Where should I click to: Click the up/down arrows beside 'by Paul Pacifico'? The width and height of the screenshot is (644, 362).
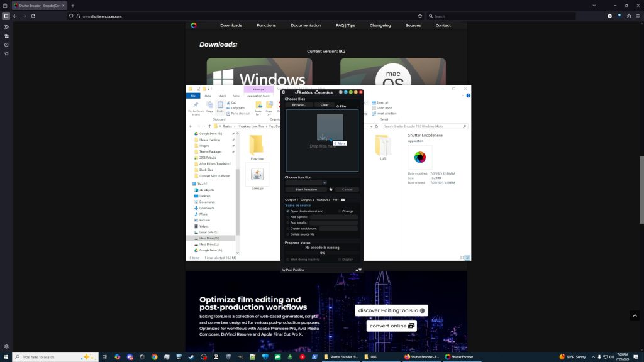click(358, 270)
